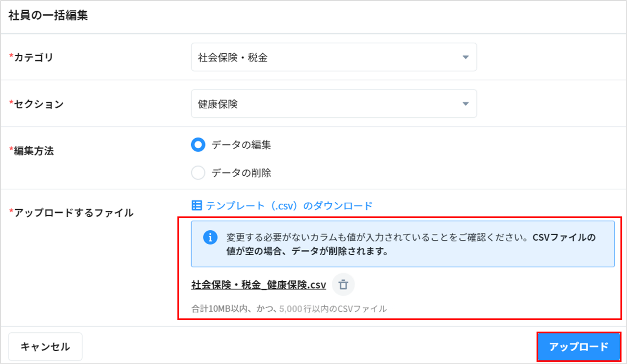Open the 健康保険 section dropdown
This screenshot has width=627, height=364.
(x=334, y=104)
